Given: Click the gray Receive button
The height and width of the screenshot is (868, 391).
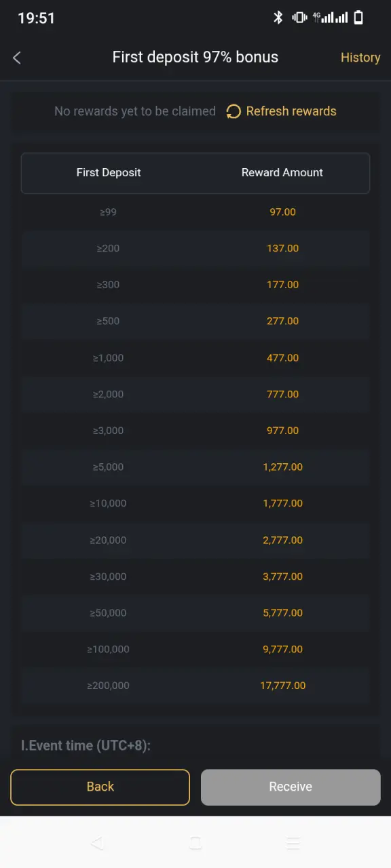Looking at the screenshot, I should tap(291, 787).
